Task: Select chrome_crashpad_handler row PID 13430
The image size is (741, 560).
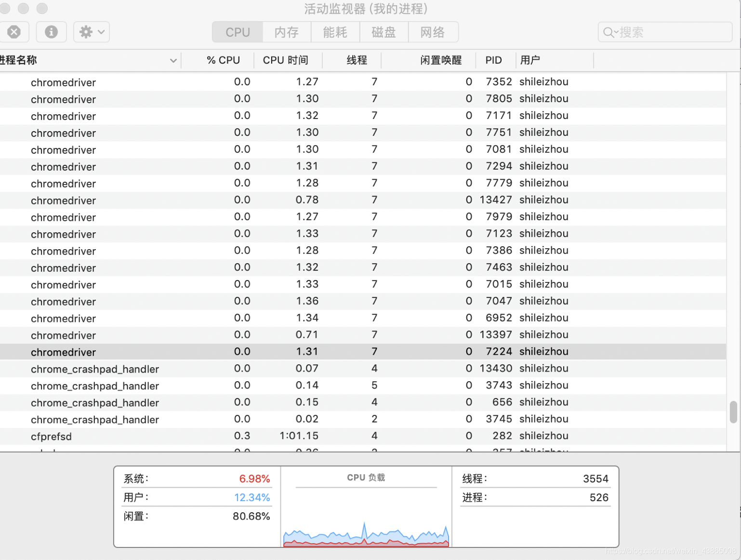Action: [x=363, y=369]
